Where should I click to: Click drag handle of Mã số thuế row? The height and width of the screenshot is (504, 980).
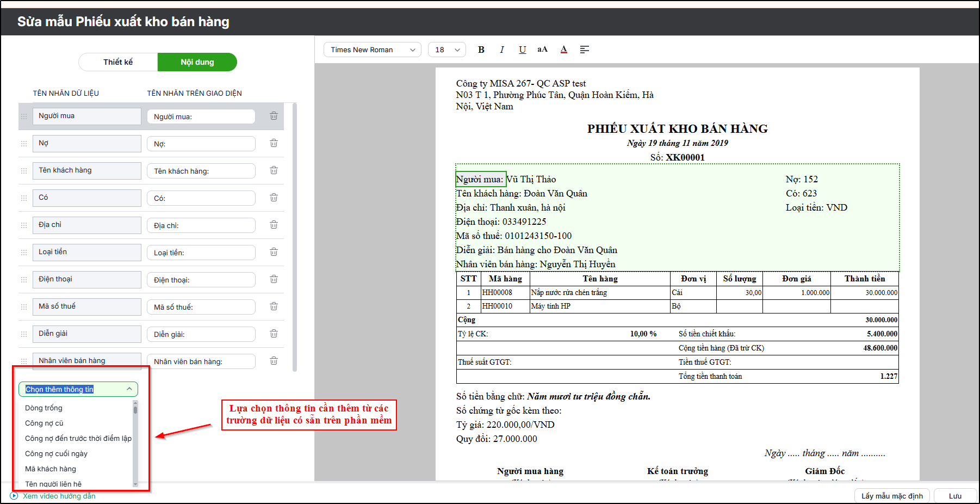pyautogui.click(x=24, y=307)
